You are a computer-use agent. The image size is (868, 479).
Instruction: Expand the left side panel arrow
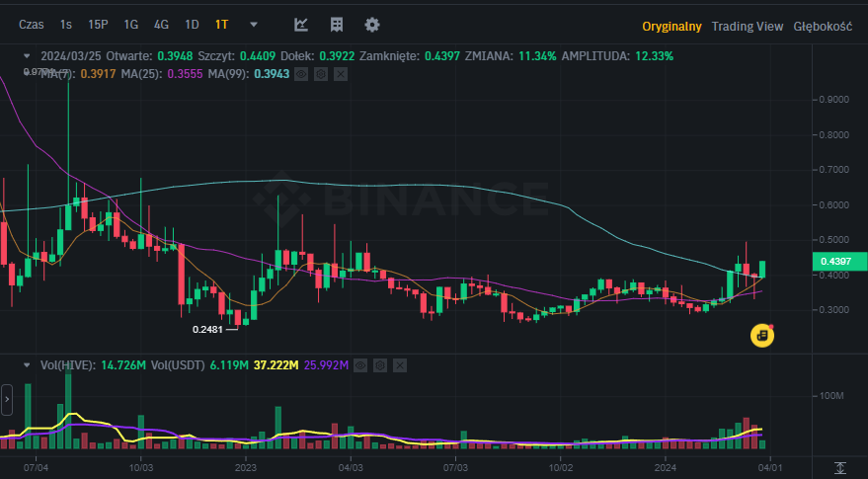coord(7,399)
